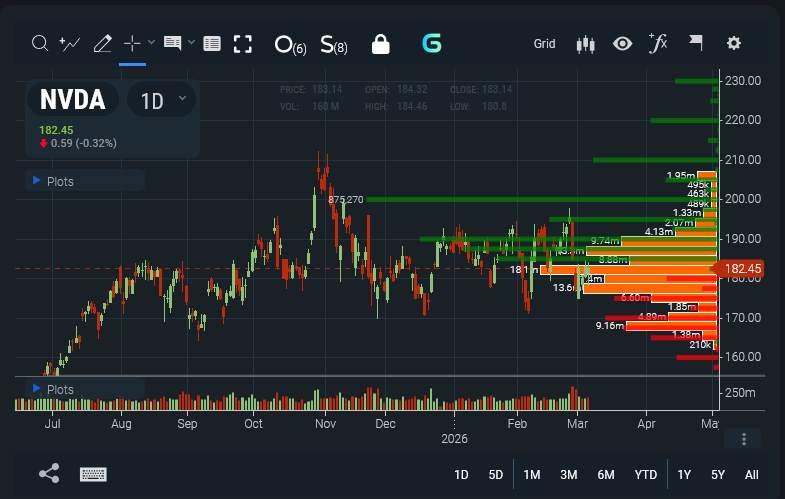Toggle the chart lock padlock
The image size is (785, 499).
[380, 44]
